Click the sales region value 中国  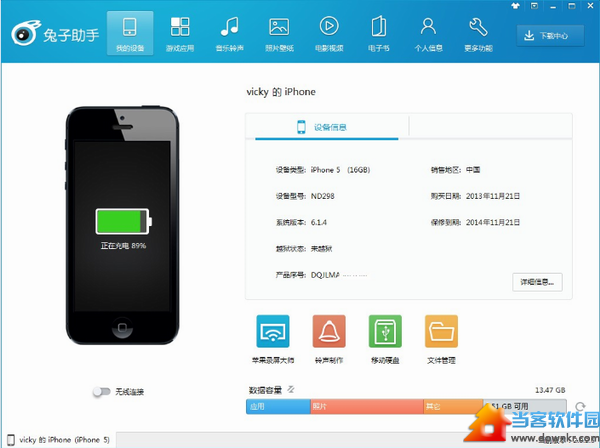pos(473,170)
